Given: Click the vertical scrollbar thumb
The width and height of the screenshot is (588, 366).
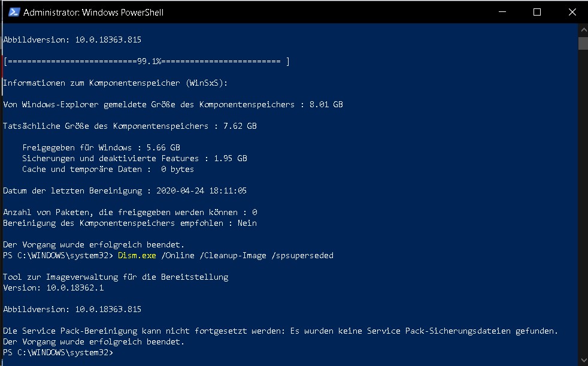Looking at the screenshot, I should coord(583,43).
